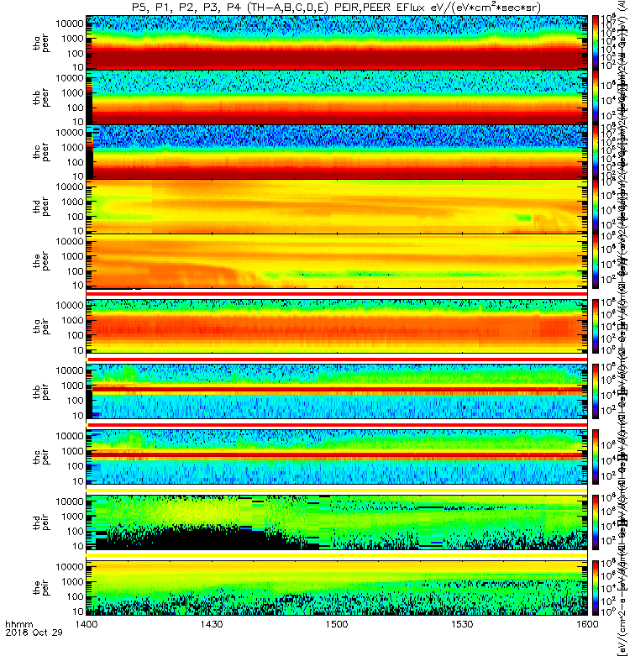Click the 1400 time axis label

point(87,624)
